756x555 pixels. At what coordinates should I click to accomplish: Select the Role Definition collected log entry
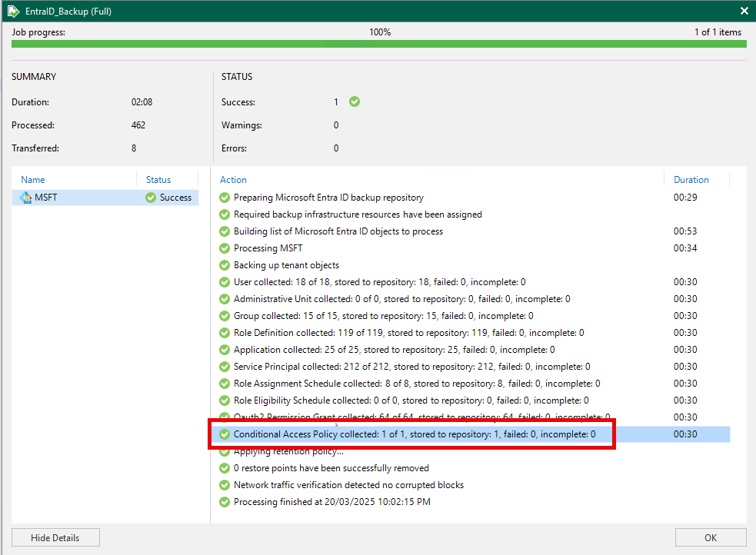pos(408,333)
